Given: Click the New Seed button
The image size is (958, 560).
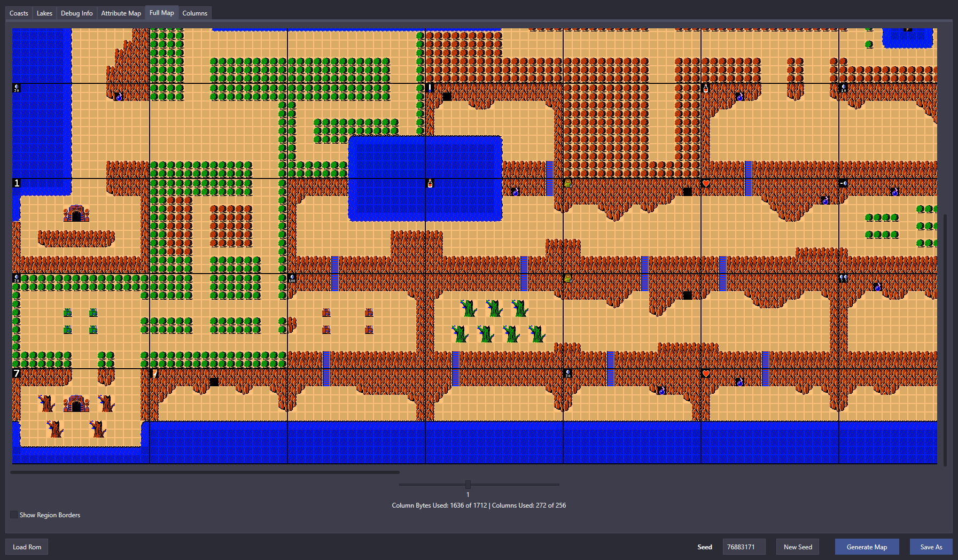Looking at the screenshot, I should (798, 547).
